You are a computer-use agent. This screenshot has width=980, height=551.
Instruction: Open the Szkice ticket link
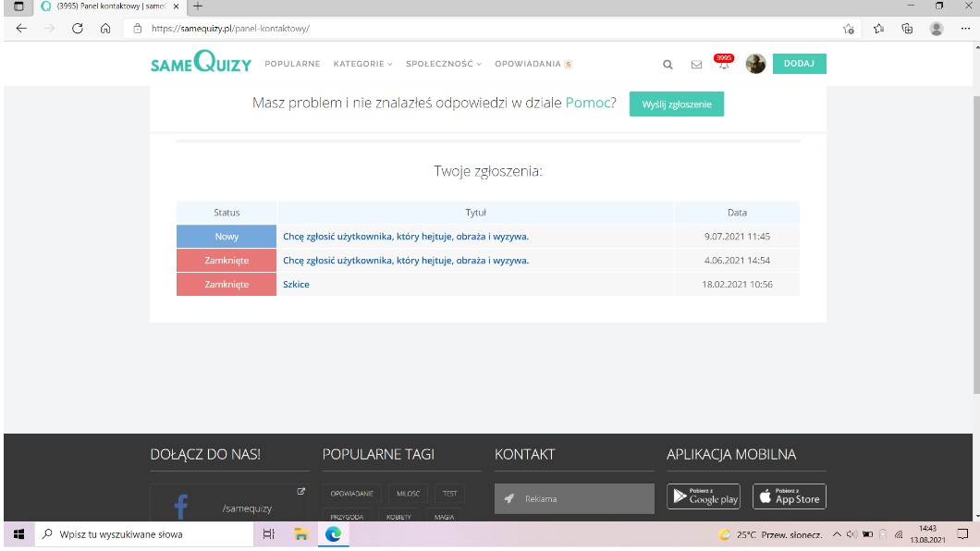coord(296,285)
